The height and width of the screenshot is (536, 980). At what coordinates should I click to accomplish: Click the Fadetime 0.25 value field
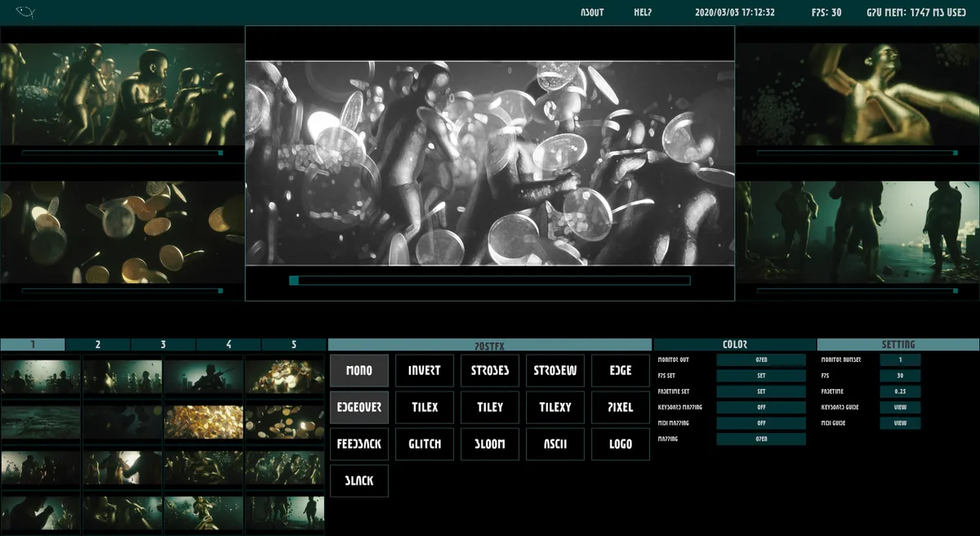point(900,391)
